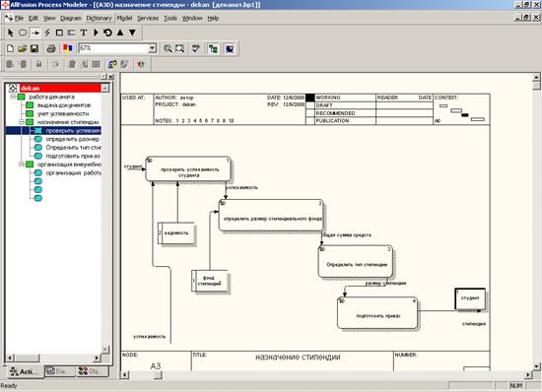
Task: Click the right-pointing triangle toolbox icon
Action: tap(96, 33)
